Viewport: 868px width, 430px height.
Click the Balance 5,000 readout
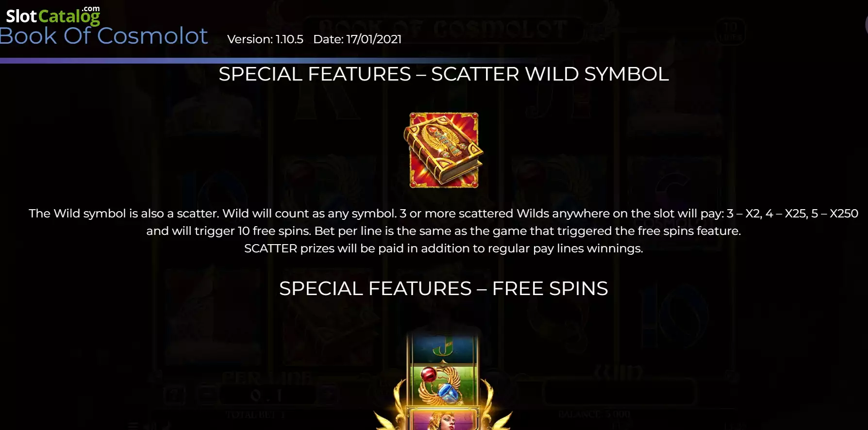pos(594,414)
